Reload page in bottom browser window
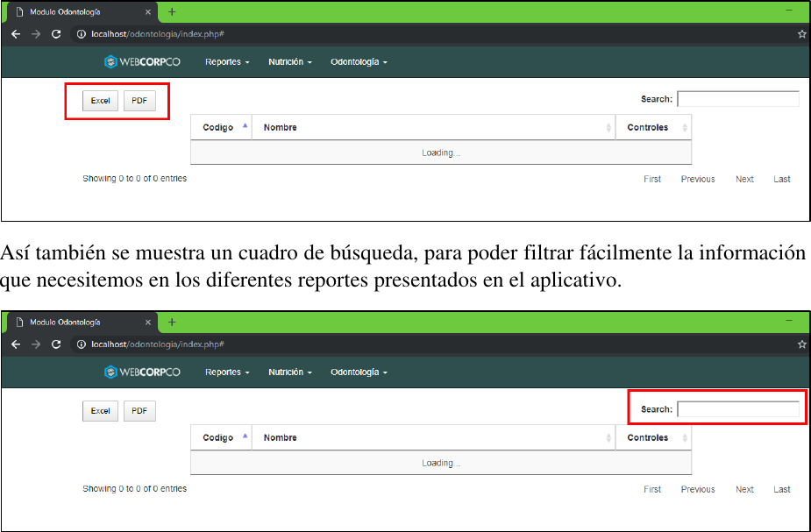Viewport: 811px width, 532px height. pyautogui.click(x=56, y=344)
